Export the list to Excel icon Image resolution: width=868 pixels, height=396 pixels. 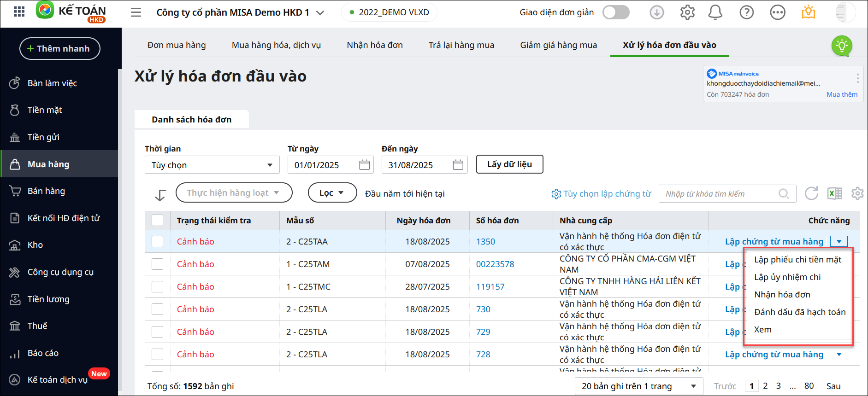tap(835, 193)
